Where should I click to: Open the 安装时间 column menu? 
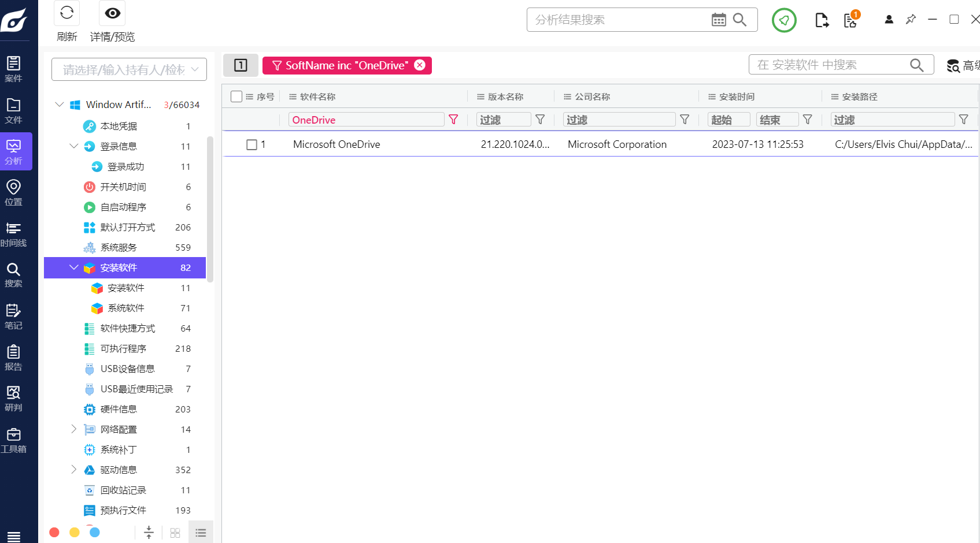712,97
